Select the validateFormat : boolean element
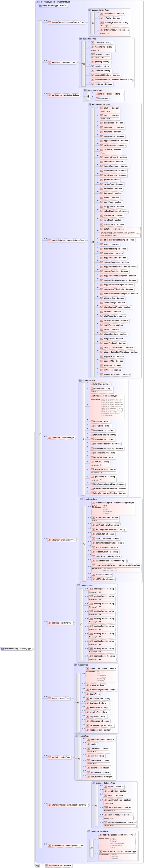 (58, 865)
